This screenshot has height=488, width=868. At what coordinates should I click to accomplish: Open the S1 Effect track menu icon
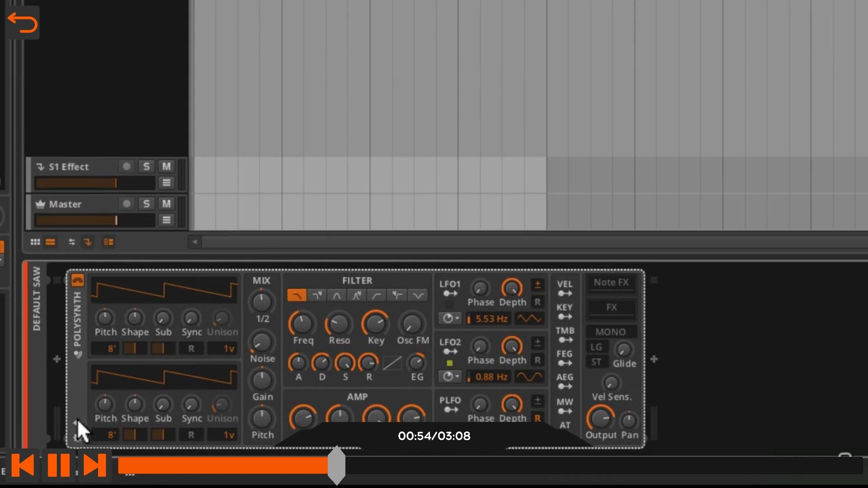coord(166,183)
